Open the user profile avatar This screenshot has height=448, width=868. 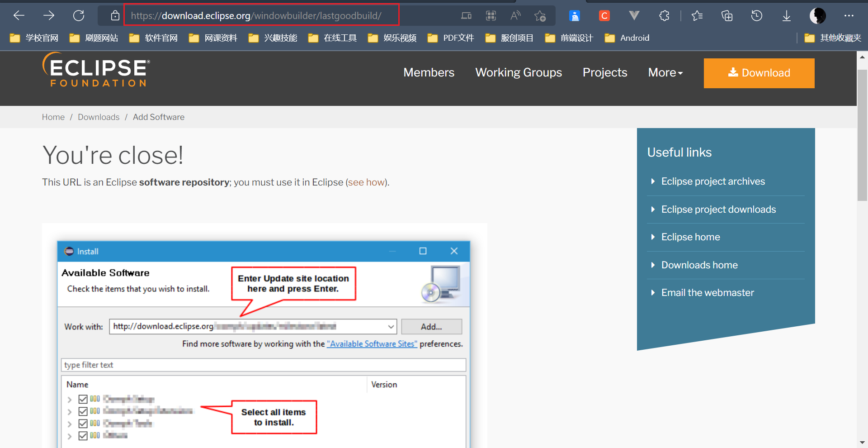tap(817, 16)
